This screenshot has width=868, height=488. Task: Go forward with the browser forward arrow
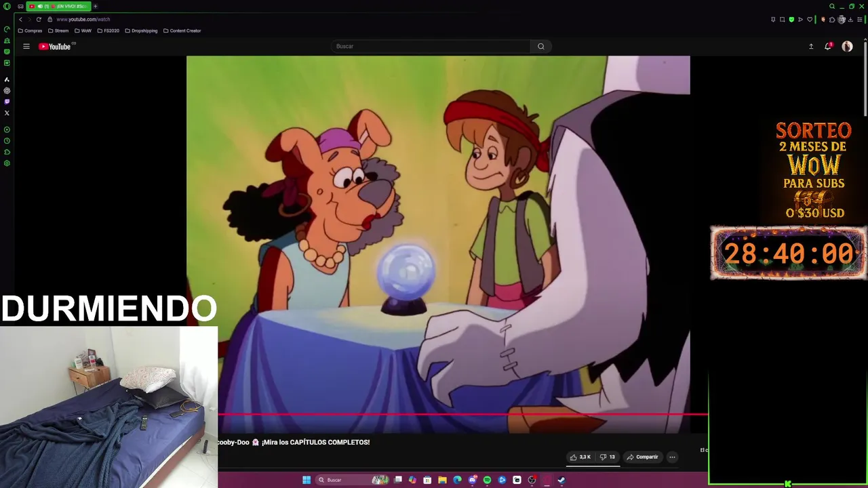pyautogui.click(x=29, y=19)
